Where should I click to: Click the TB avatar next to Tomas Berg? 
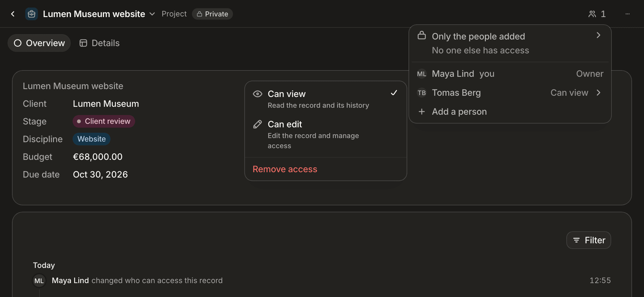422,93
